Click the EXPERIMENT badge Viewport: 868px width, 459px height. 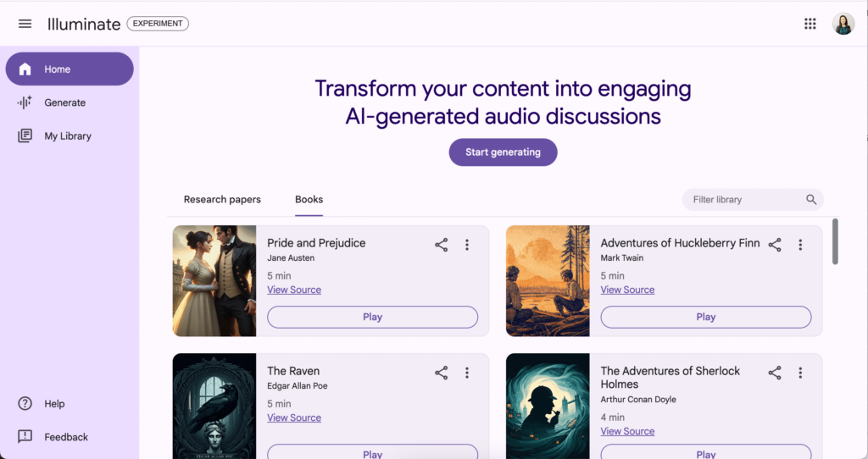158,23
